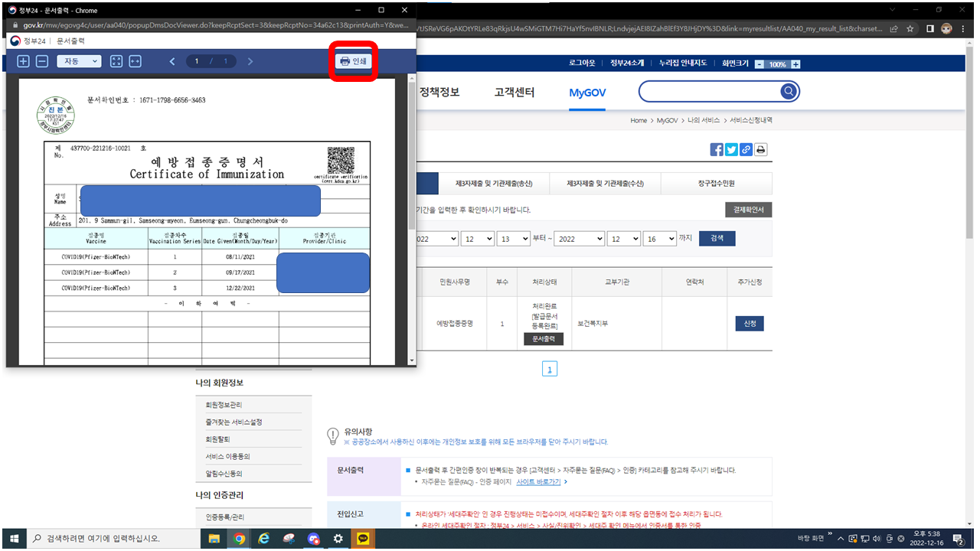Click the 검색 search button

pos(717,239)
